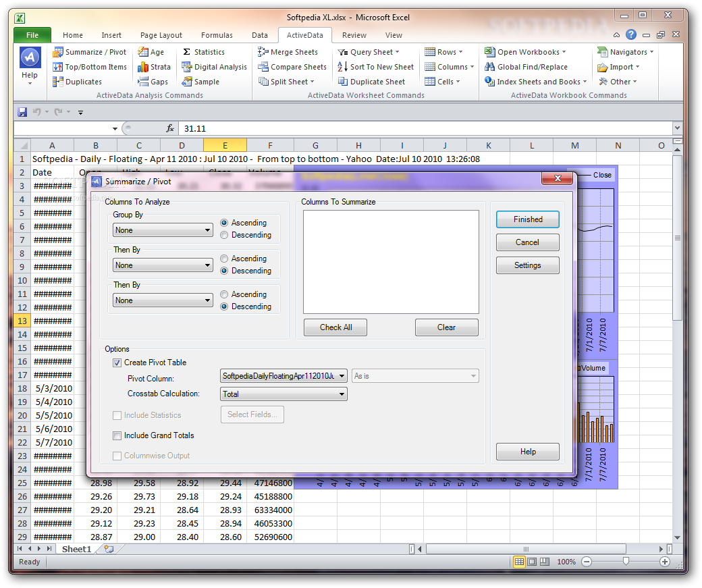Expand the Open Workbooks menu
This screenshot has width=702, height=588.
[x=525, y=52]
